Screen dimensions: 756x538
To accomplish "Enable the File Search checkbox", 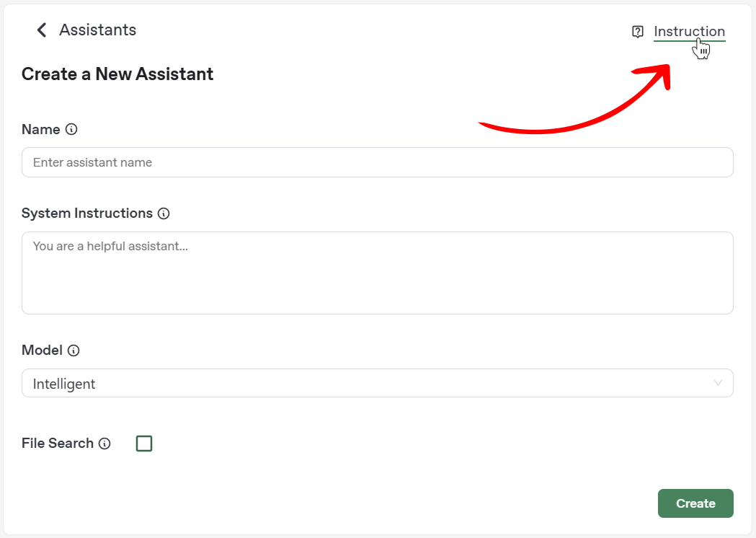I will pos(144,444).
